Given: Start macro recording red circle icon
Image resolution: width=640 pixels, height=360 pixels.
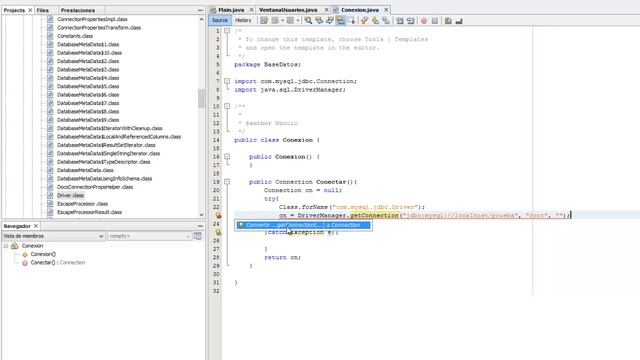Looking at the screenshot, I should [x=424, y=20].
